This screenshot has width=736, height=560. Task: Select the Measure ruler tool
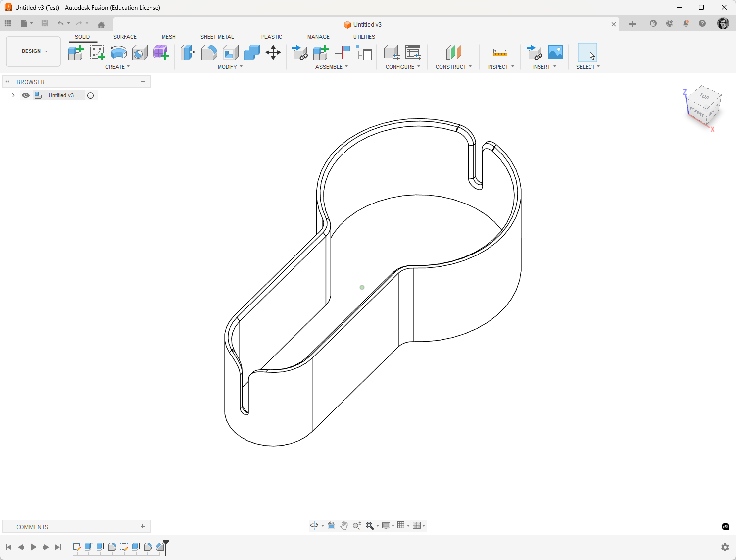tap(500, 52)
